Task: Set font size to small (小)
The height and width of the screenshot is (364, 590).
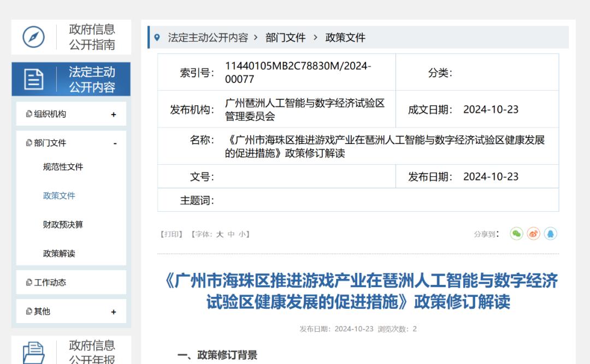Action: 241,234
